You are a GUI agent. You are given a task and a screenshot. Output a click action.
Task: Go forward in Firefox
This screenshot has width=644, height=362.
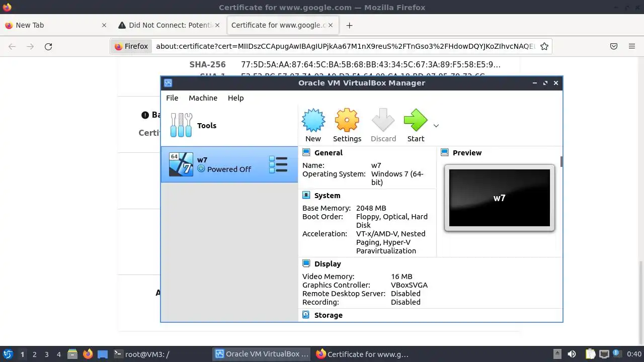pyautogui.click(x=30, y=46)
